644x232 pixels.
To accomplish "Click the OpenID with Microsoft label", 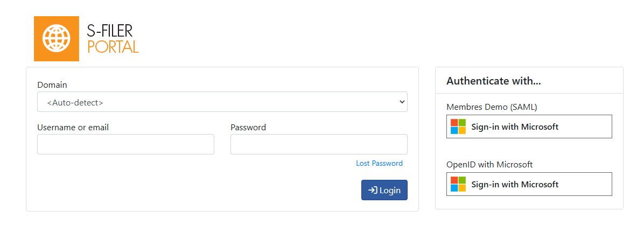I will tap(489, 165).
